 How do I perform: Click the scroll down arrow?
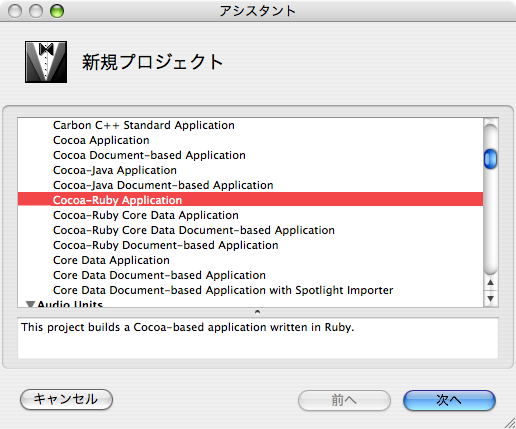490,298
